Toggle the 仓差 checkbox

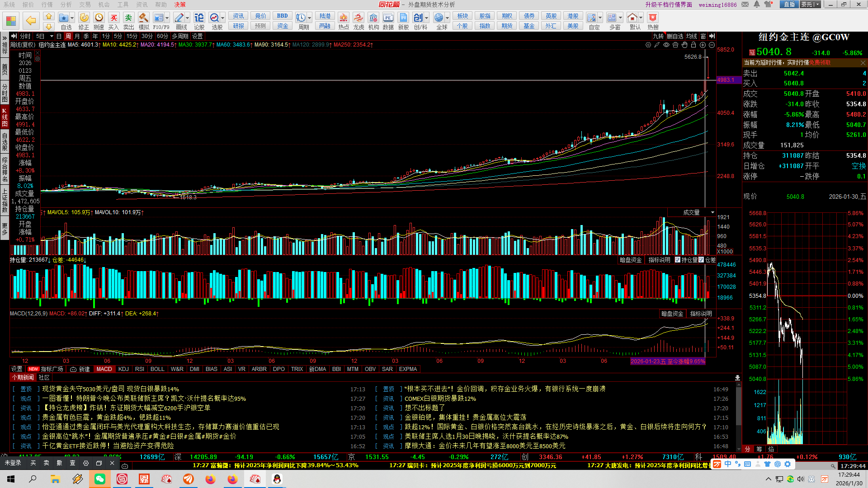[701, 260]
